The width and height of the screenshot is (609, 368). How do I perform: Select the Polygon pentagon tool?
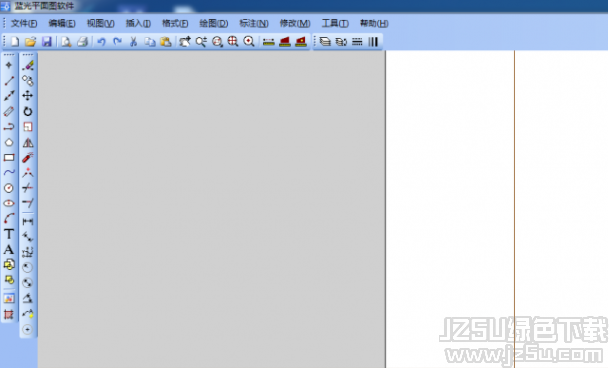click(9, 142)
